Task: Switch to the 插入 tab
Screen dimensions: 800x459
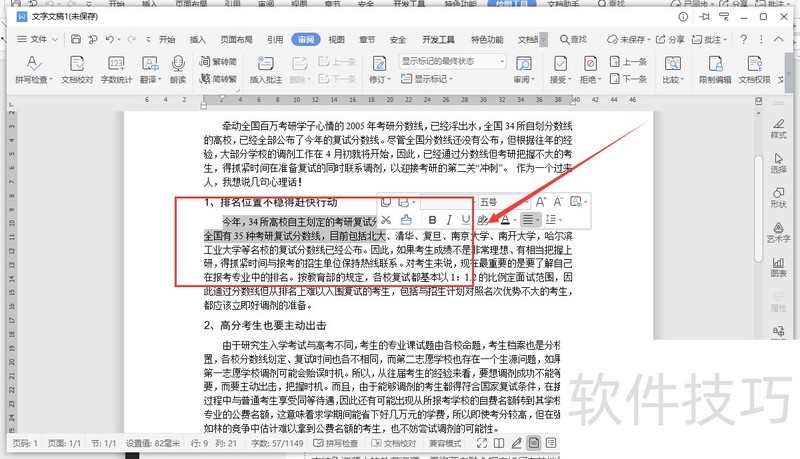Action: point(197,39)
